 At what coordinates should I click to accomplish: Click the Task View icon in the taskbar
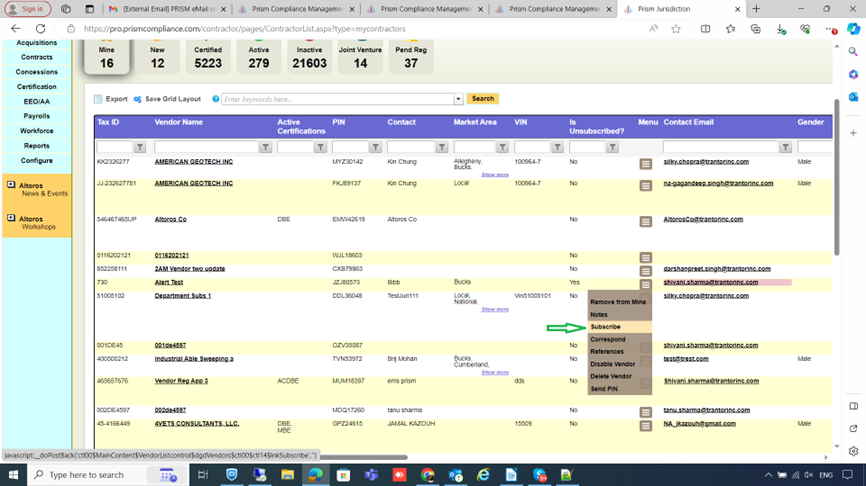click(202, 475)
